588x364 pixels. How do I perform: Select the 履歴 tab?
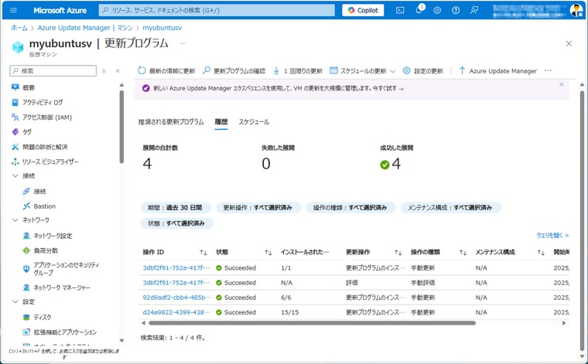[x=220, y=121]
